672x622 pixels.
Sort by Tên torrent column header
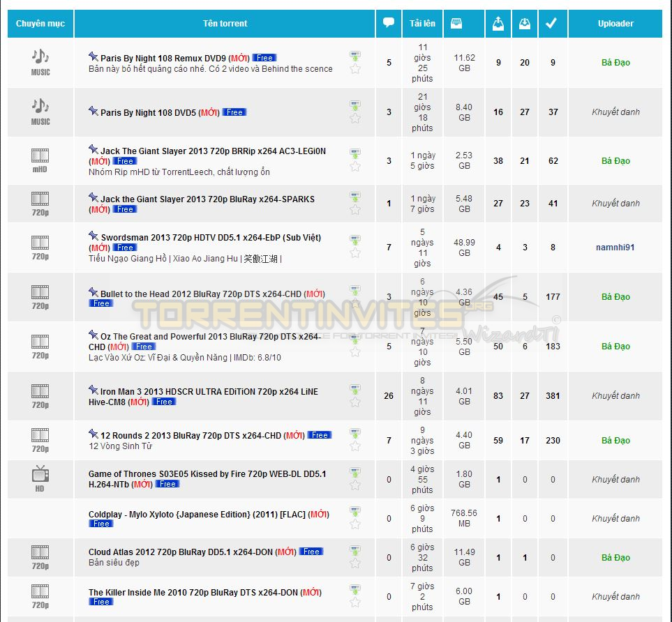coord(225,24)
